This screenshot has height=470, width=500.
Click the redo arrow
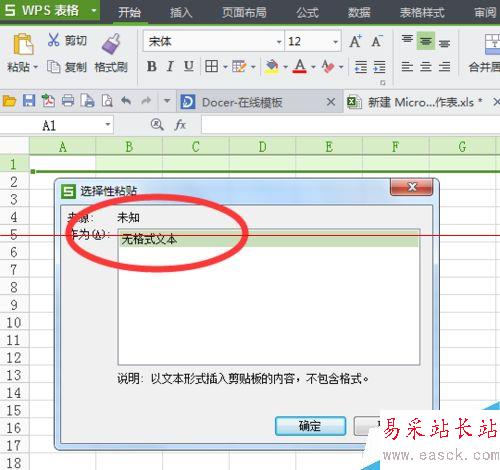[x=146, y=100]
